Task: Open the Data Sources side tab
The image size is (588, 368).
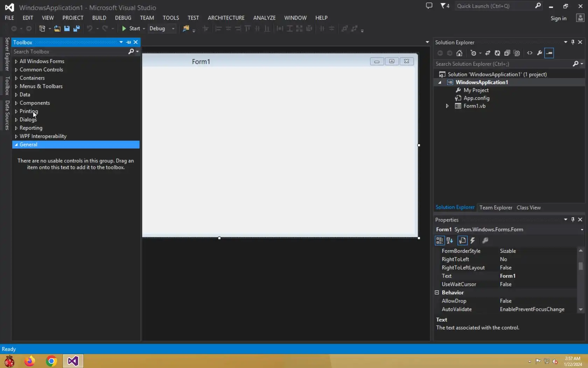Action: coord(7,115)
